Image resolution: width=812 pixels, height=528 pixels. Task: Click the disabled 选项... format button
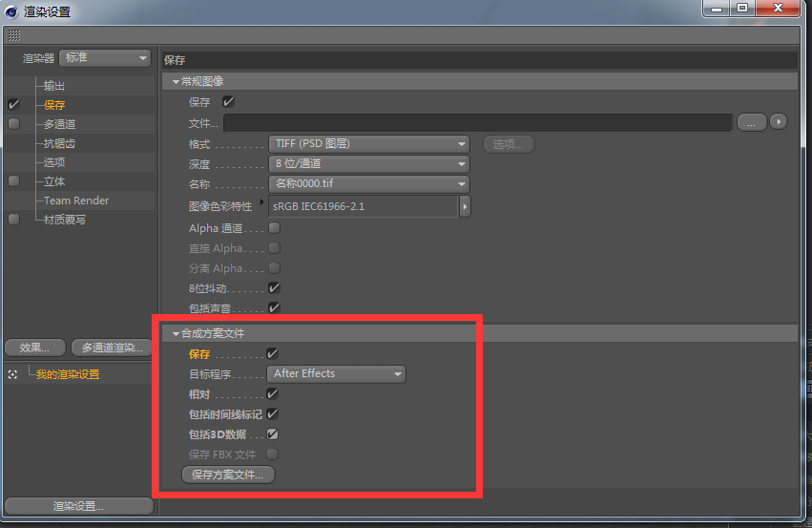(508, 144)
